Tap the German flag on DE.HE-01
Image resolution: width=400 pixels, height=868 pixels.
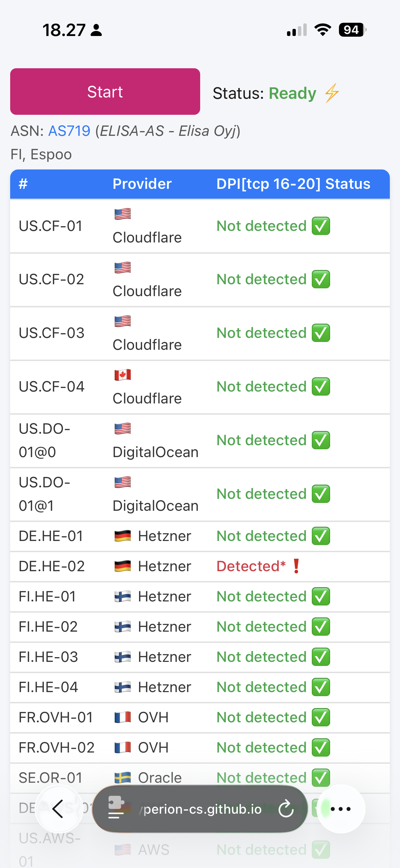[122, 536]
